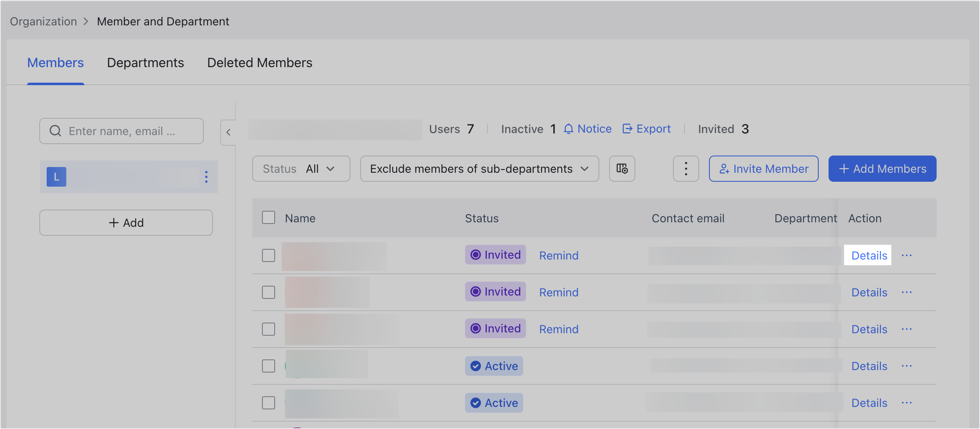This screenshot has width=980, height=429.
Task: Click the Export link
Action: point(646,129)
